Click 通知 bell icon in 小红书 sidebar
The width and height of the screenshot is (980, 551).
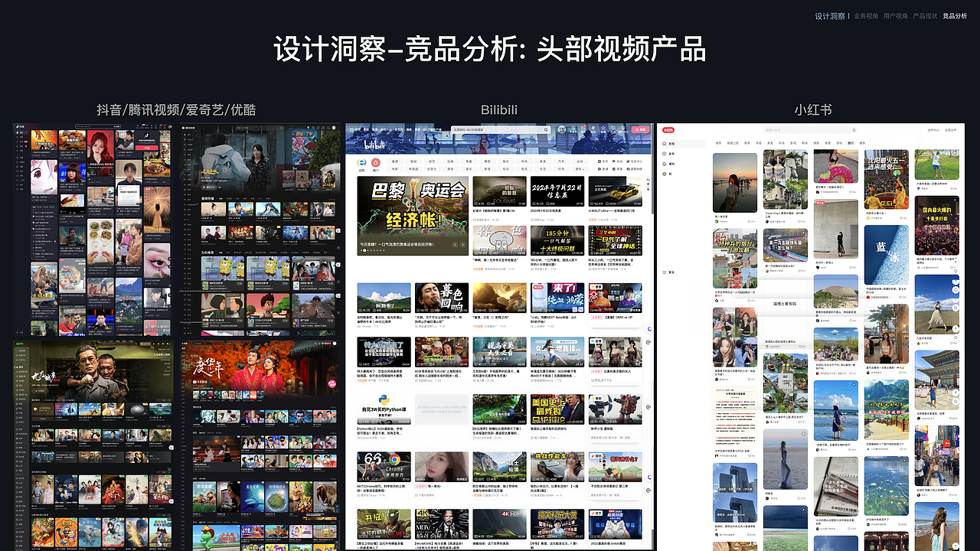click(x=664, y=164)
